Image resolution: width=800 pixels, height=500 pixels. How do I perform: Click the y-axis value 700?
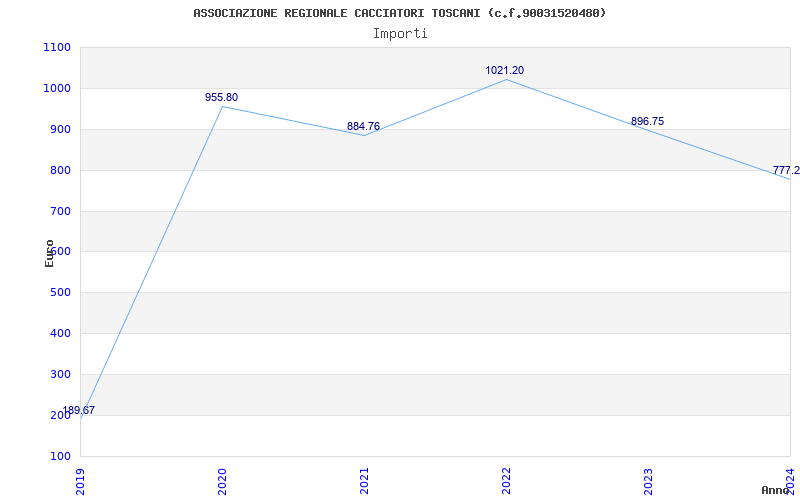60,211
